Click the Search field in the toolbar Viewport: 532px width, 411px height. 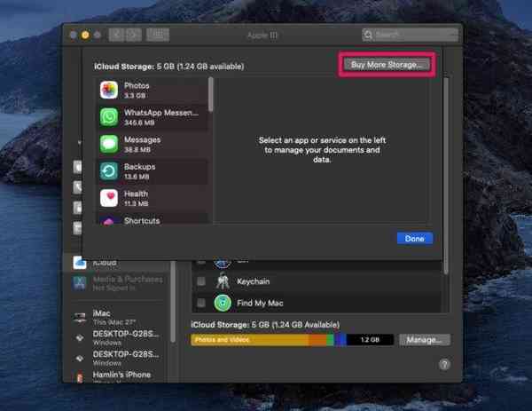click(x=411, y=35)
